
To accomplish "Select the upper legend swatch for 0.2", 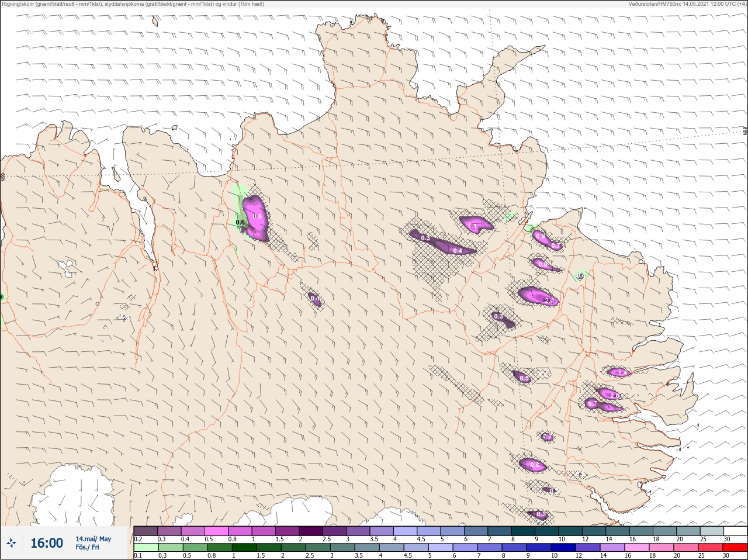I will (x=146, y=531).
